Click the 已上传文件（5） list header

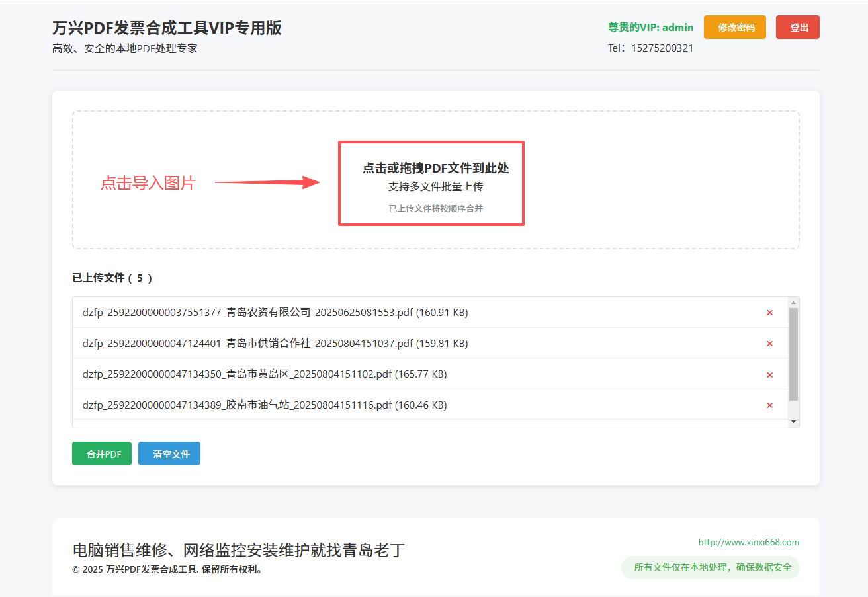[x=112, y=278]
